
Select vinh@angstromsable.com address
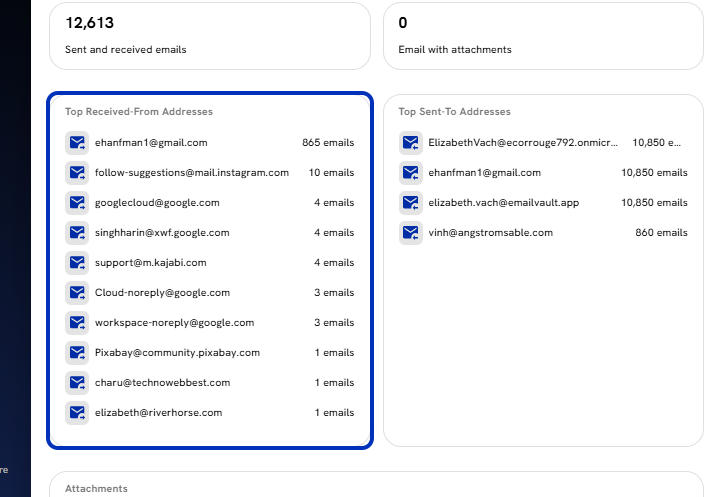(x=490, y=233)
